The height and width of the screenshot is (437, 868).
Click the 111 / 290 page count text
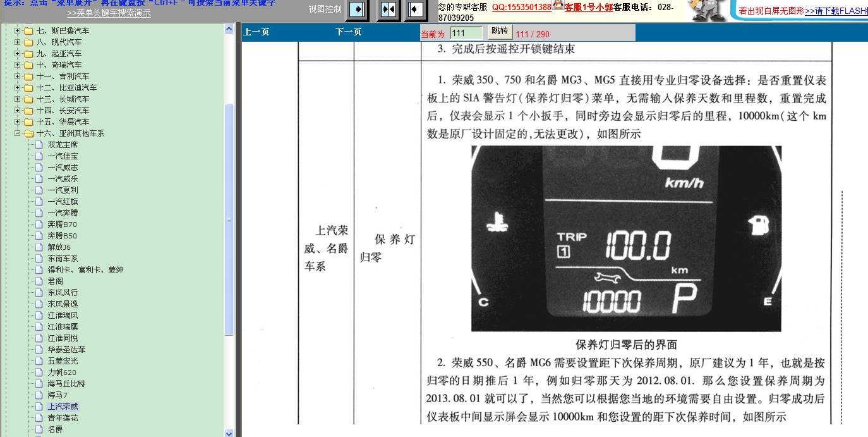coord(533,34)
